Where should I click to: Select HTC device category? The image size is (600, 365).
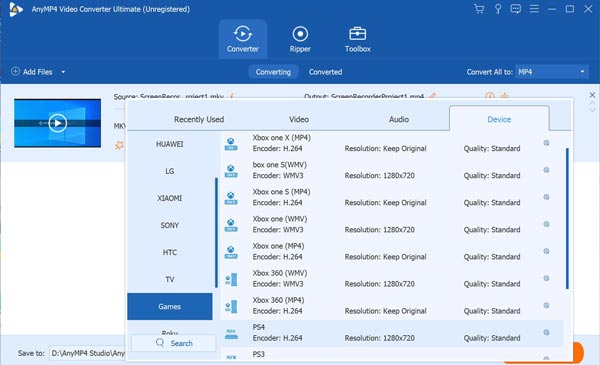(x=170, y=252)
